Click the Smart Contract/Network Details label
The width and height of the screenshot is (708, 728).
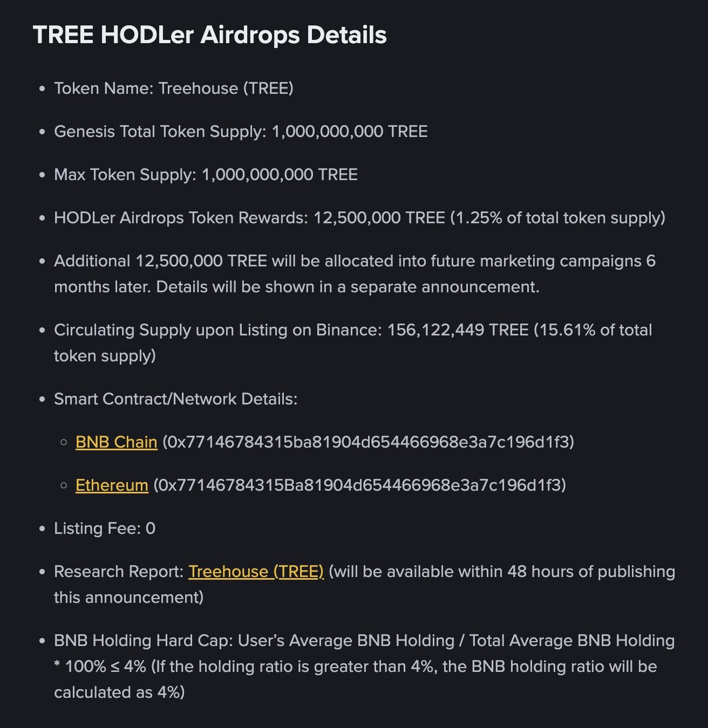coord(175,399)
